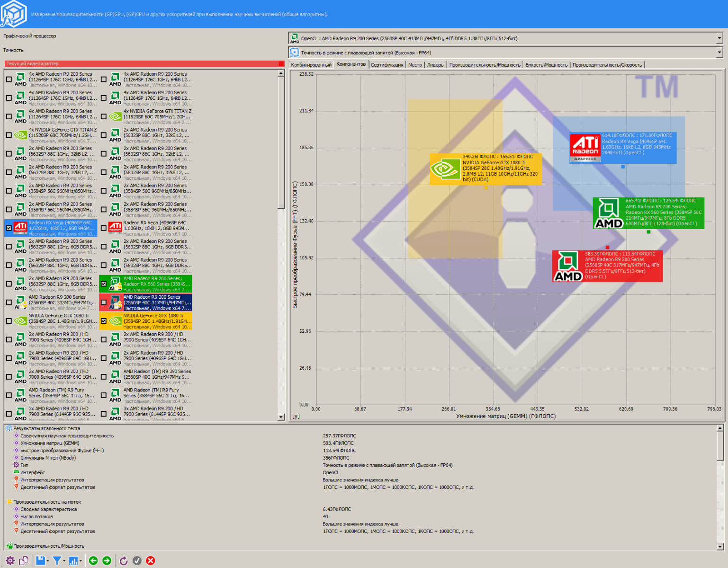728x568 pixels.
Task: Click the green forward arrow icon
Action: 107,561
